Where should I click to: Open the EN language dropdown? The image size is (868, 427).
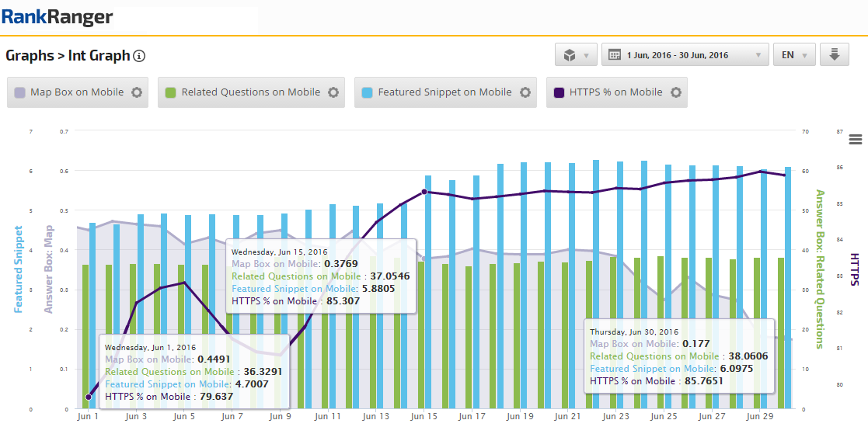794,55
